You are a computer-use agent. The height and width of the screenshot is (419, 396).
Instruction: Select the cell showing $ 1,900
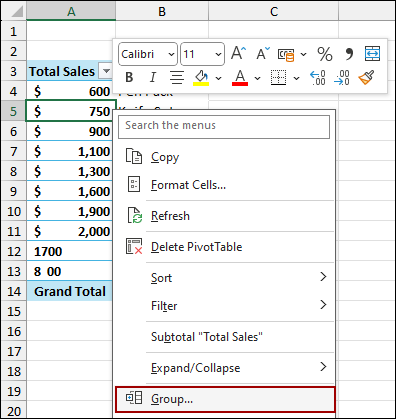(70, 211)
